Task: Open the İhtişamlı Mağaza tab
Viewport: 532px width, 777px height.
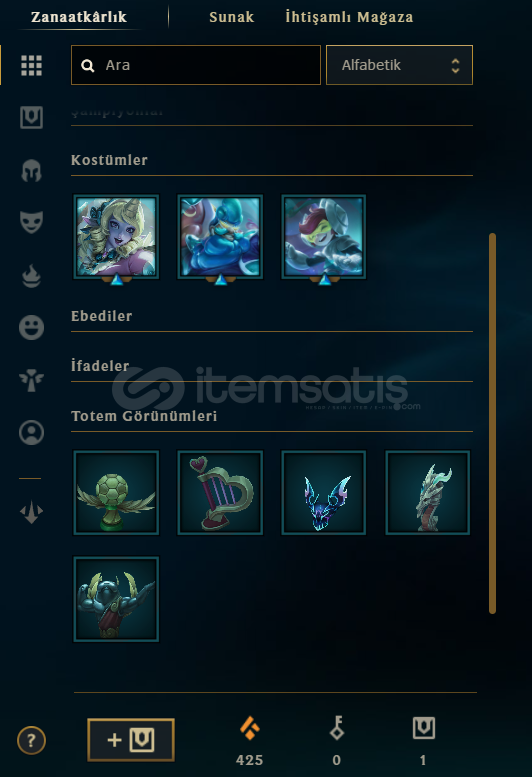Action: (349, 17)
